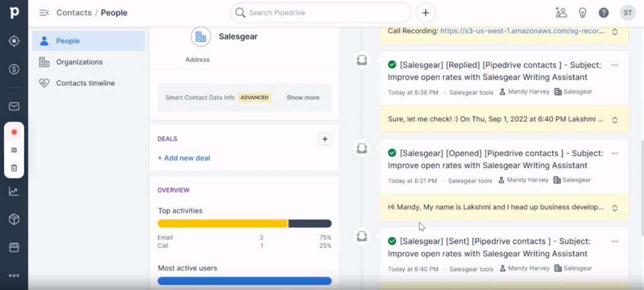Viewport: 644px width, 290px height.
Task: Click the add deal plus button
Action: tap(325, 139)
